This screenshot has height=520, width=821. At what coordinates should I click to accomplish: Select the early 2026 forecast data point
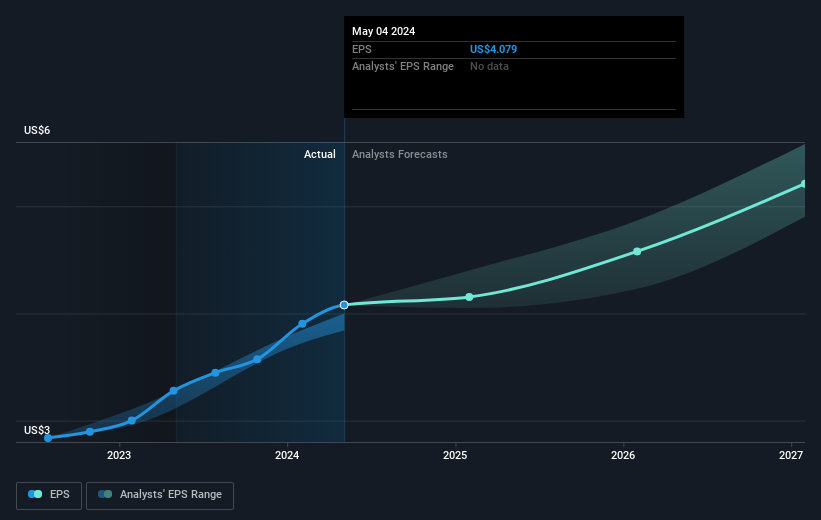tap(637, 251)
